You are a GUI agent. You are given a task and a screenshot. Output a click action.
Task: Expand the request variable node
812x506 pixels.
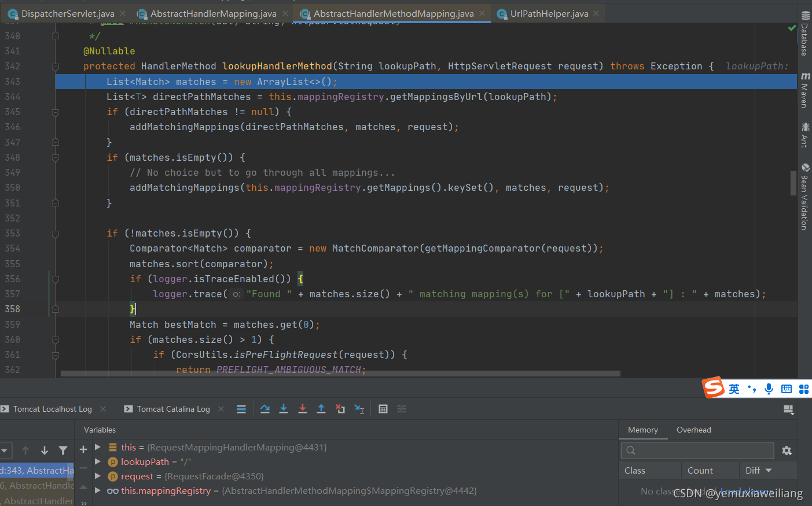coord(98,476)
